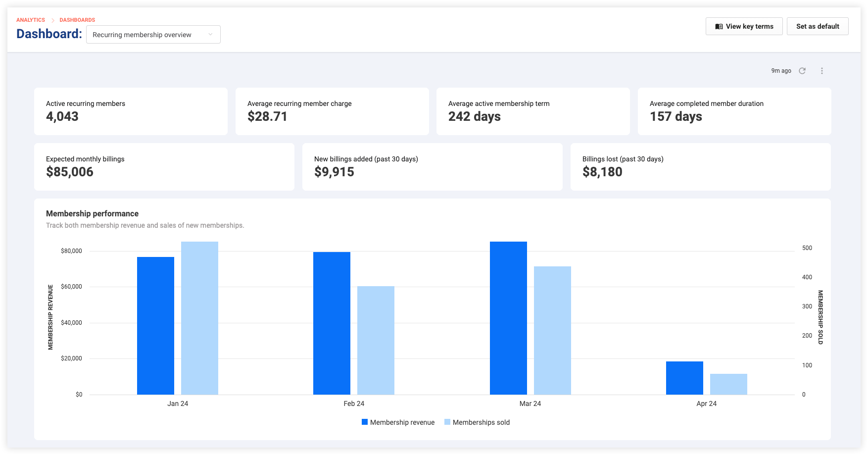
Task: Select the light blue Memberships sold swatch
Action: pos(447,422)
